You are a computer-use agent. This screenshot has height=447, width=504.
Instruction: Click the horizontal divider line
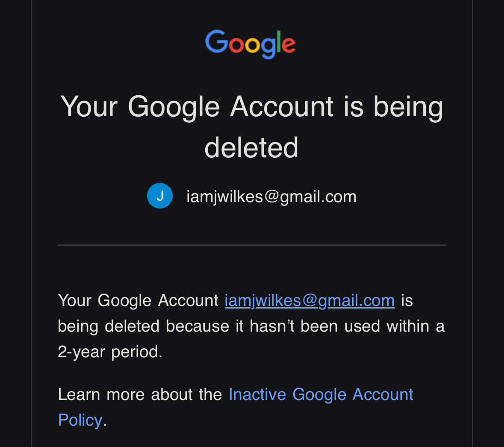[x=252, y=245]
